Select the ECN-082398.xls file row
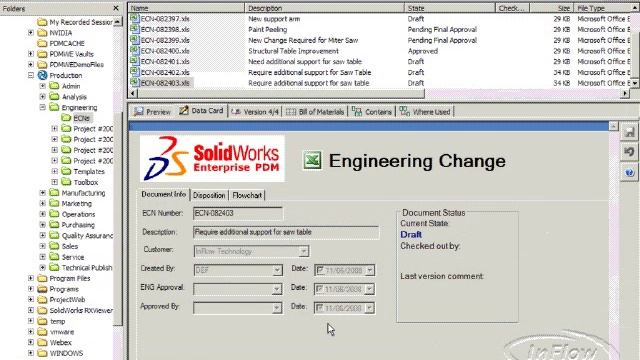 click(x=380, y=29)
